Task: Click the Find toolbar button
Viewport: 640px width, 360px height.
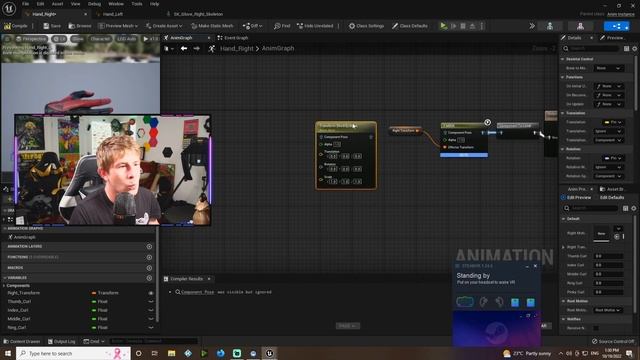Action: pyautogui.click(x=282, y=26)
